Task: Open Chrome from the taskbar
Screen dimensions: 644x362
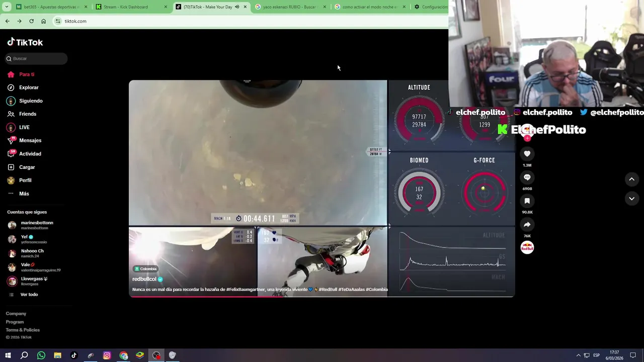Action: pyautogui.click(x=123, y=355)
